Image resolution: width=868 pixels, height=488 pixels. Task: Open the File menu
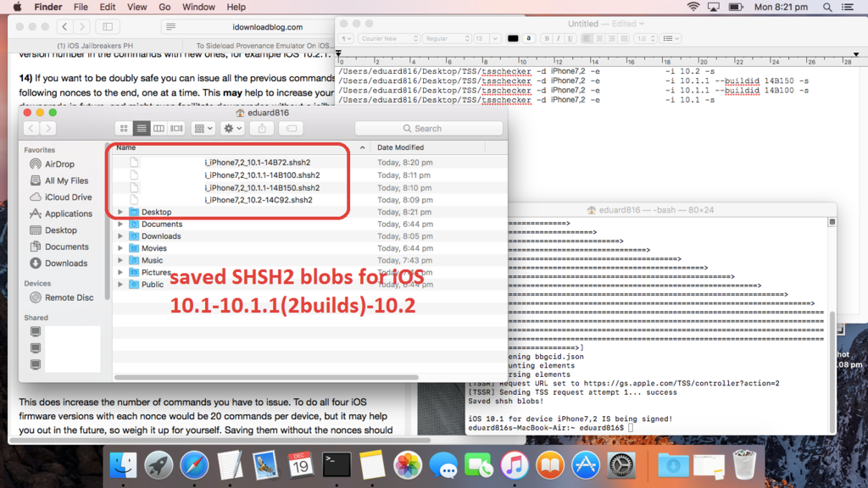[x=81, y=7]
